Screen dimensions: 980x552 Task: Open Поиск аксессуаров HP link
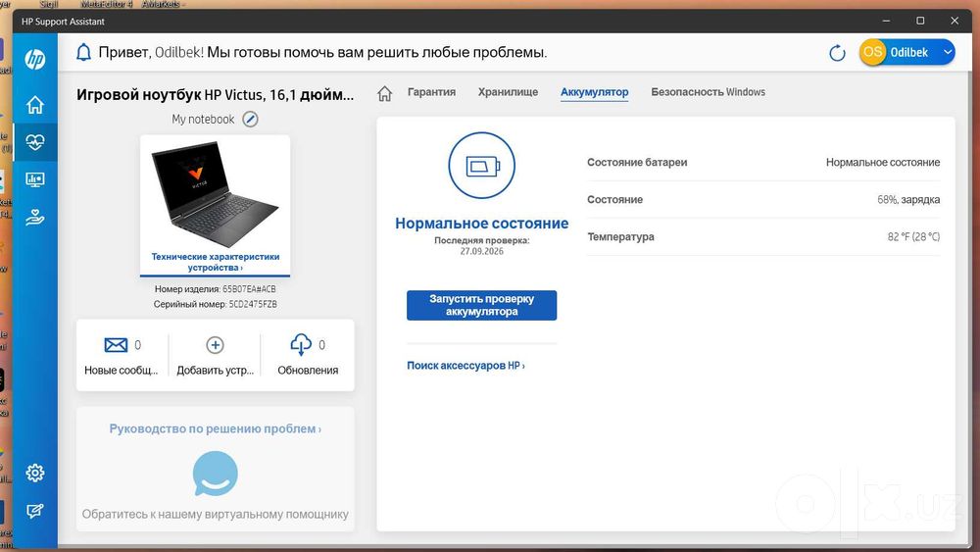pos(465,366)
